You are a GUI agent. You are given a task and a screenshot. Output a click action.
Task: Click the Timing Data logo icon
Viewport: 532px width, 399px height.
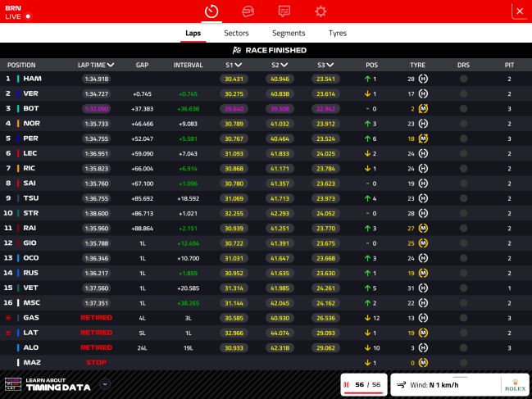coord(11,384)
